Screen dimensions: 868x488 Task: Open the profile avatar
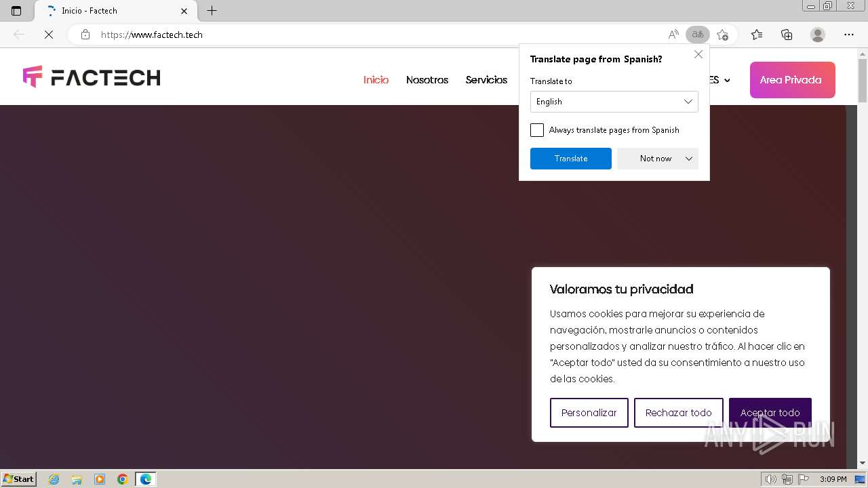tap(818, 35)
